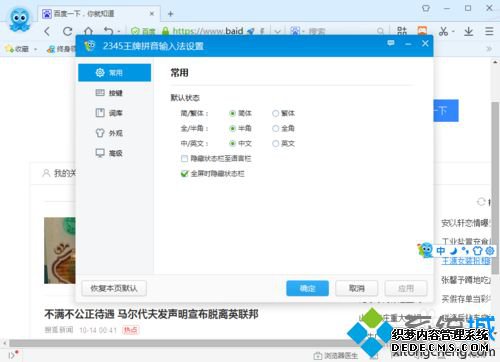The image size is (500, 362).
Task: Open the scissors screenshot tool
Action: [x=444, y=31]
